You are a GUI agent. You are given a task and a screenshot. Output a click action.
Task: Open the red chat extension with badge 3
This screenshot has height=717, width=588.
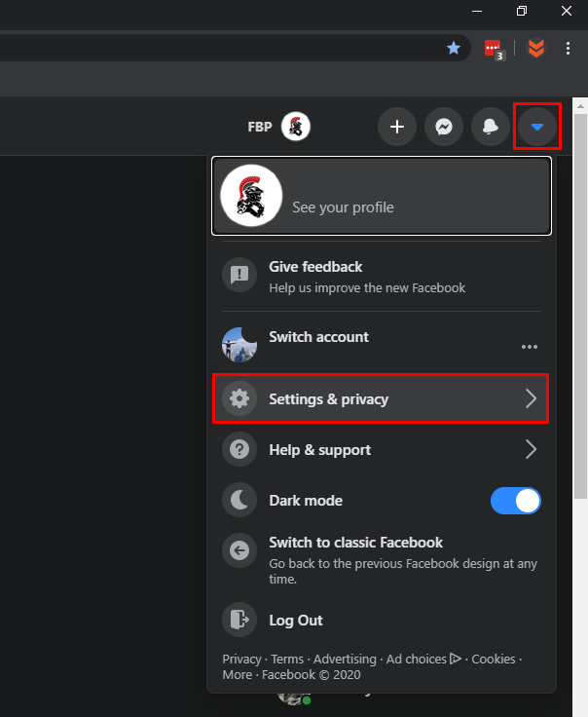click(x=495, y=50)
